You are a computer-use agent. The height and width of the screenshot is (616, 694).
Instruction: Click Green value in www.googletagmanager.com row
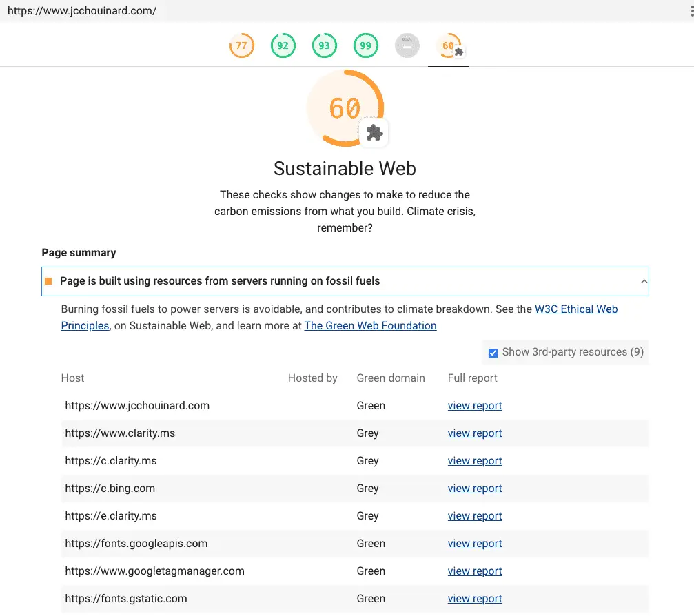371,571
